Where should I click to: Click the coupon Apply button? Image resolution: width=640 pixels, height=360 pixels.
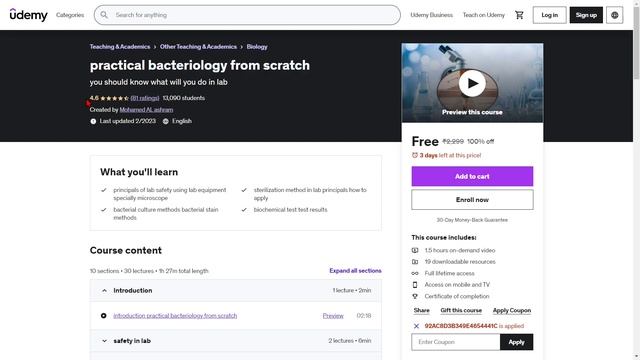pyautogui.click(x=516, y=342)
